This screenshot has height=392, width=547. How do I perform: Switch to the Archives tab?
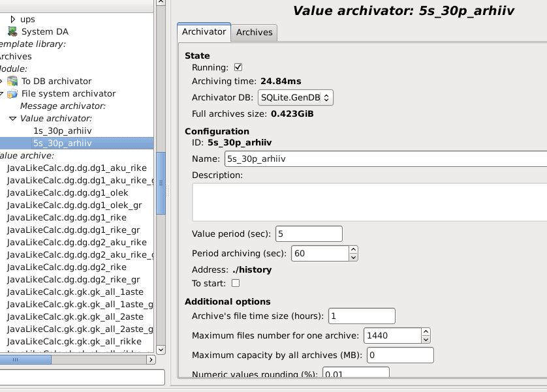(x=254, y=32)
